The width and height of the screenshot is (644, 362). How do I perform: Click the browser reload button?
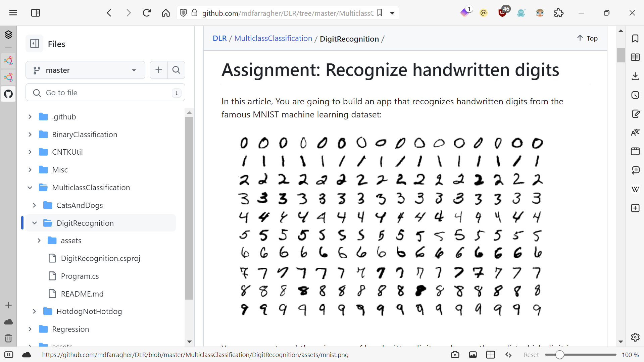[147, 13]
